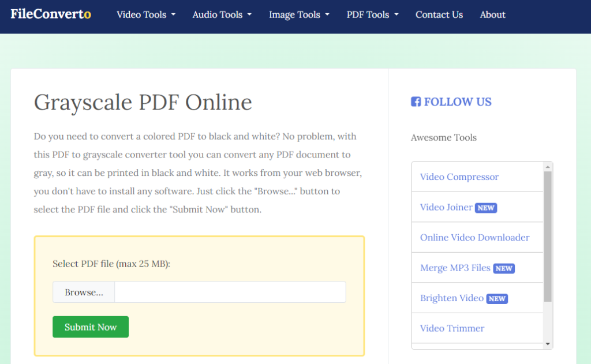
Task: Open the Video Trimmer tool
Action: tap(452, 328)
